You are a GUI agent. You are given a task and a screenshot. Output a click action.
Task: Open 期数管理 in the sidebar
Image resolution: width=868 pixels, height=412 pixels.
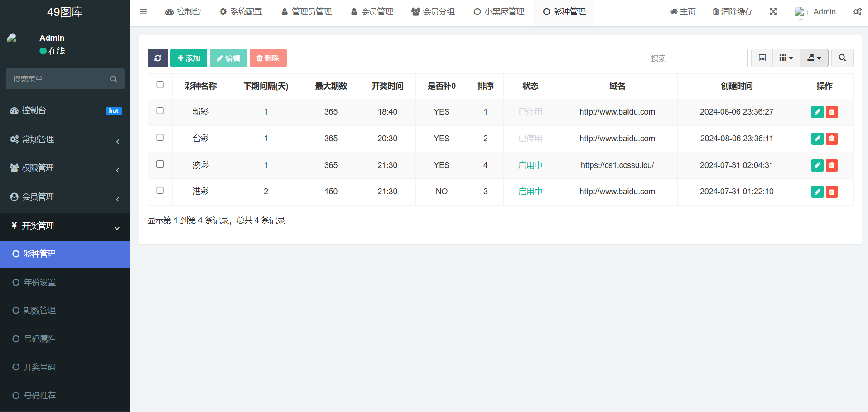click(40, 311)
